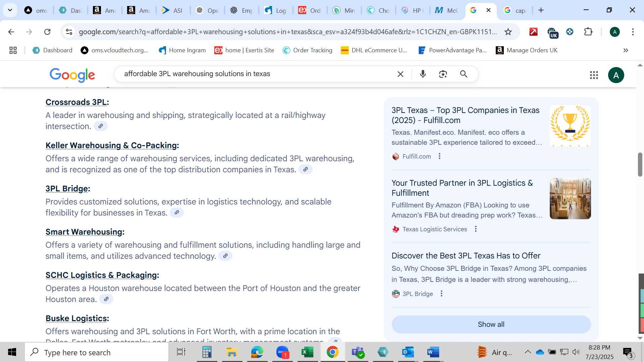Search by image with Lens icon
Image resolution: width=644 pixels, height=362 pixels.
click(443, 74)
